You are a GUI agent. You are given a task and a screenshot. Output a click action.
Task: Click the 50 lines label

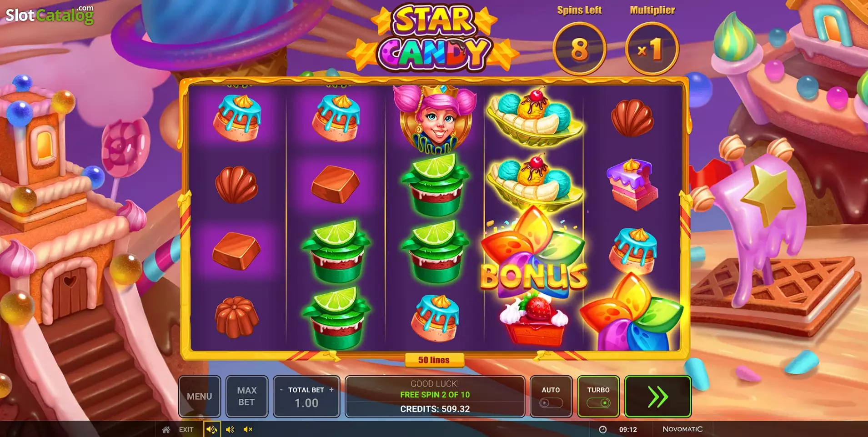[434, 360]
